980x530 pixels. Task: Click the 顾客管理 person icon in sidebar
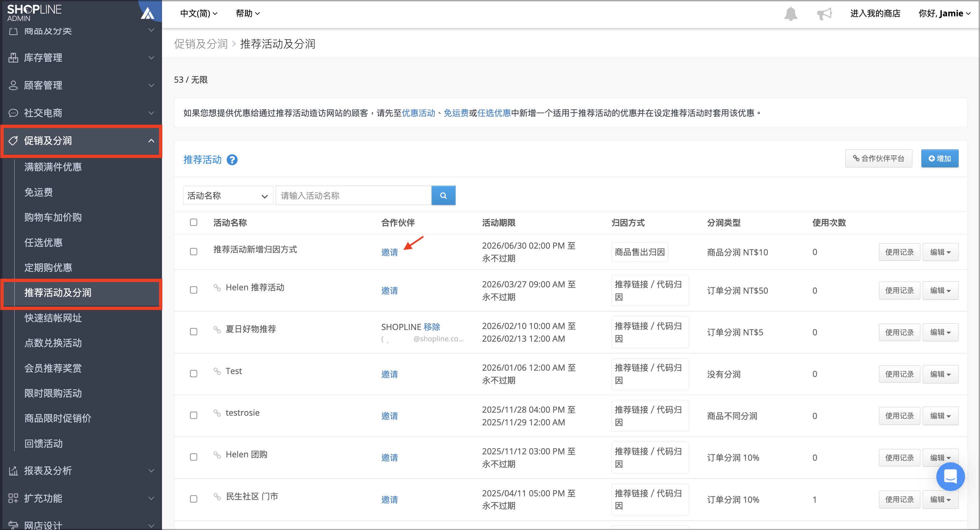coord(13,85)
